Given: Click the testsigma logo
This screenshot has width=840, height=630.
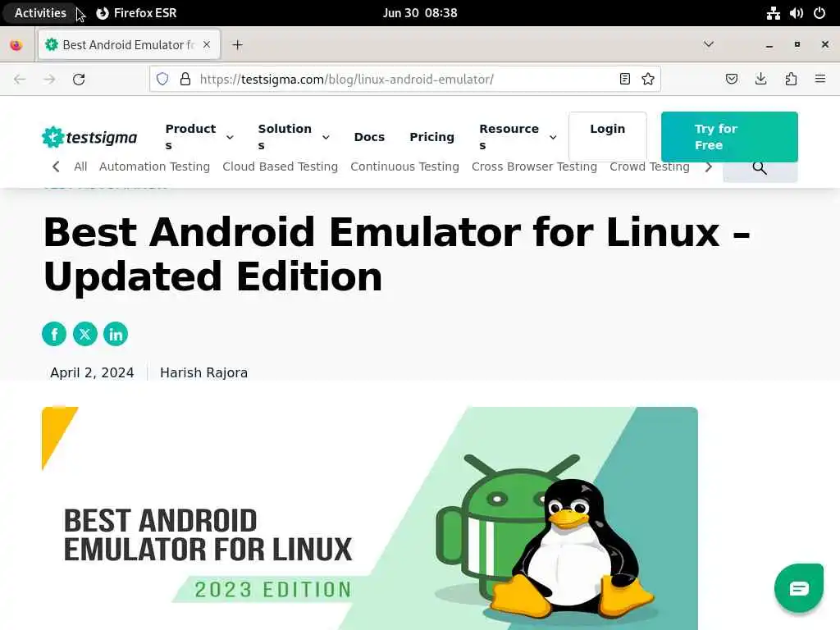Looking at the screenshot, I should [89, 137].
